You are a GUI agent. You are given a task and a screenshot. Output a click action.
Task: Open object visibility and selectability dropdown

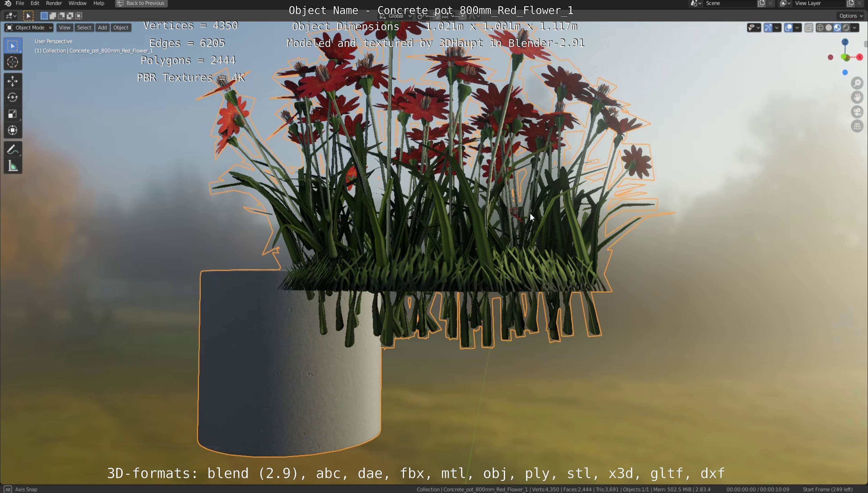(754, 28)
